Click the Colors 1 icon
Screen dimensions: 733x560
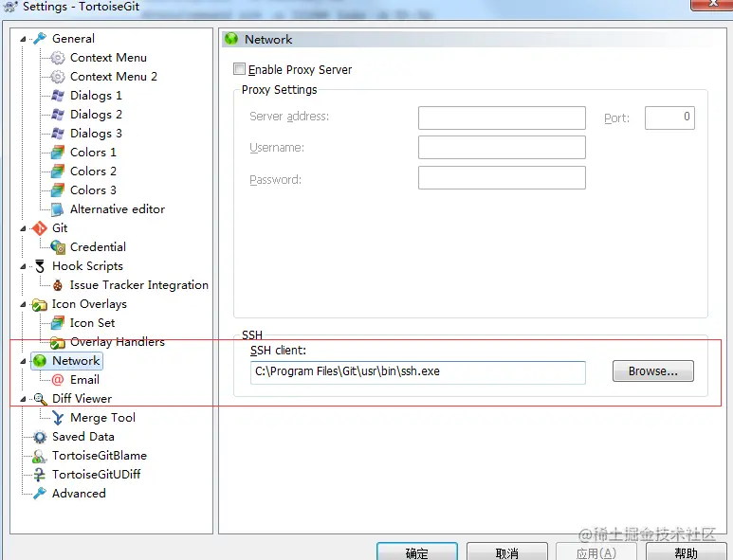(58, 153)
